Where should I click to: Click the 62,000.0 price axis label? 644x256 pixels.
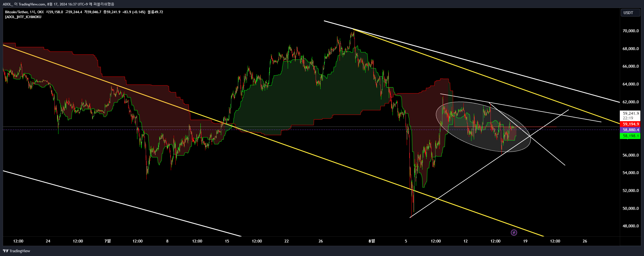630,102
